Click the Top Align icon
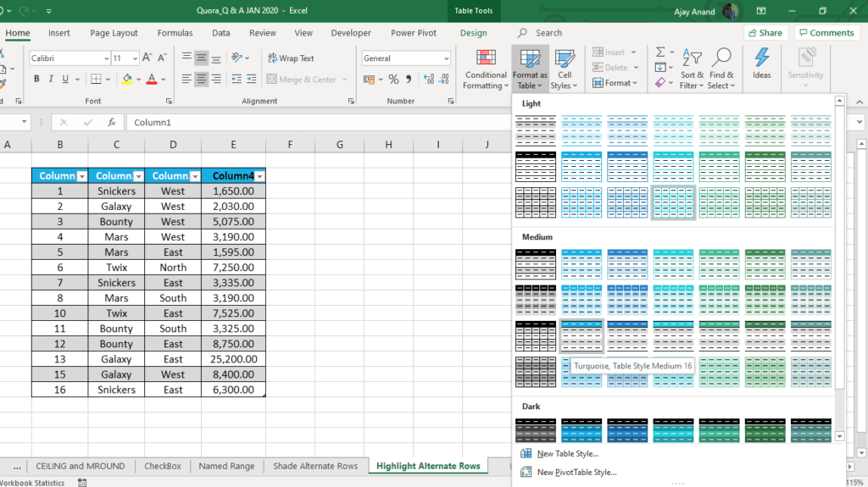The image size is (868, 487). click(186, 58)
